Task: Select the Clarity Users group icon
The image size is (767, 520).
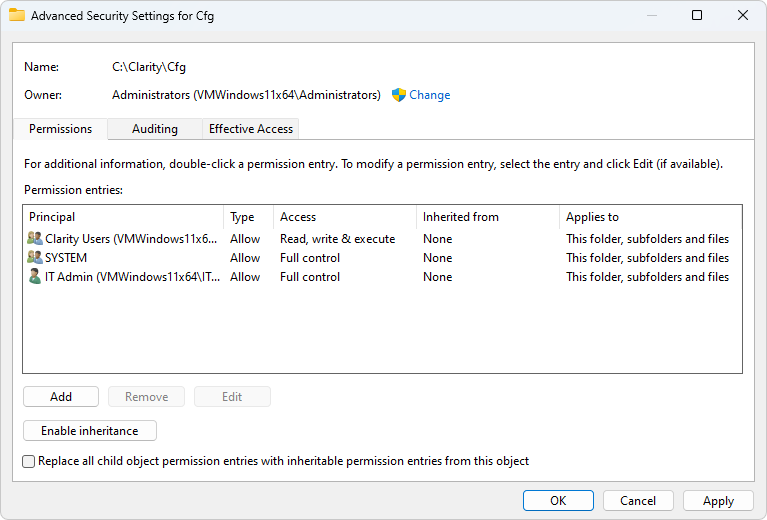Action: click(35, 239)
